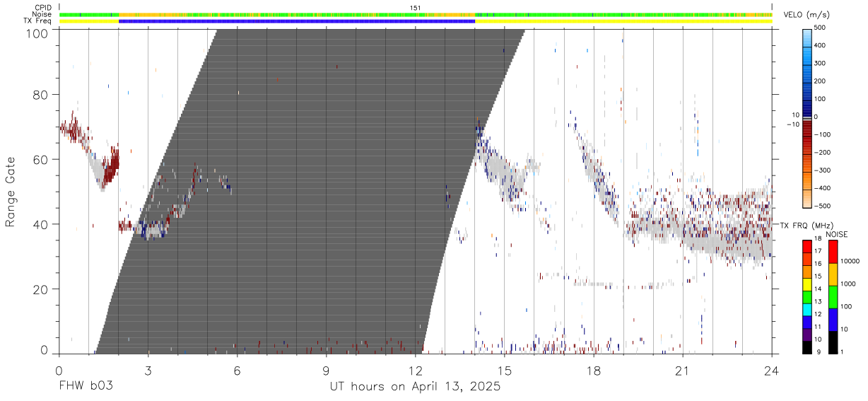Screen dimensions: 868x401
Task: Click the TX frequency legend value '9'
Action: click(x=818, y=351)
